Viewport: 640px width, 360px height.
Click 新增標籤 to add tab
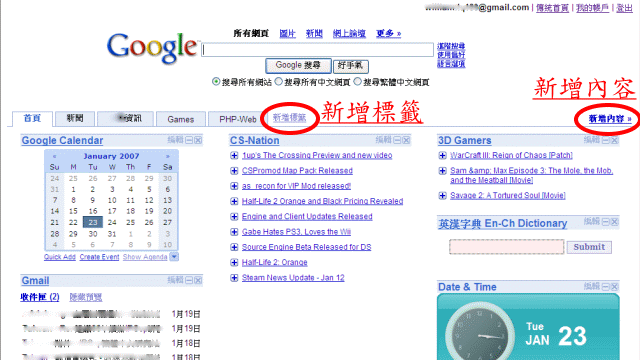(x=289, y=118)
